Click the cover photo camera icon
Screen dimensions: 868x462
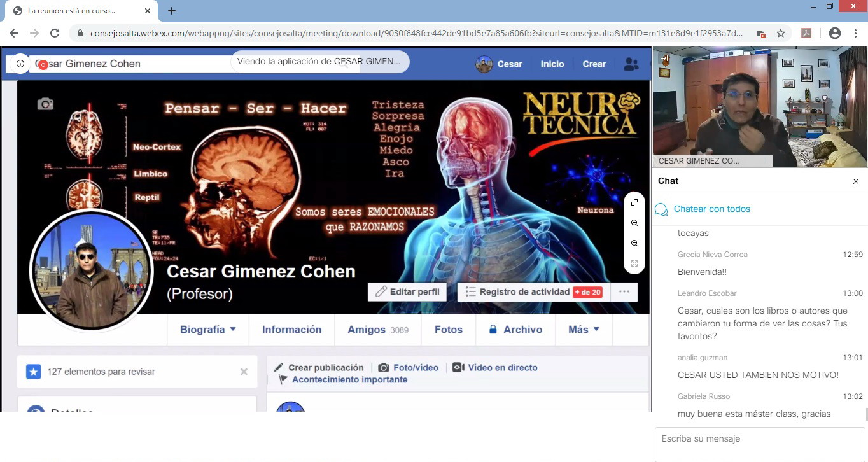point(45,104)
